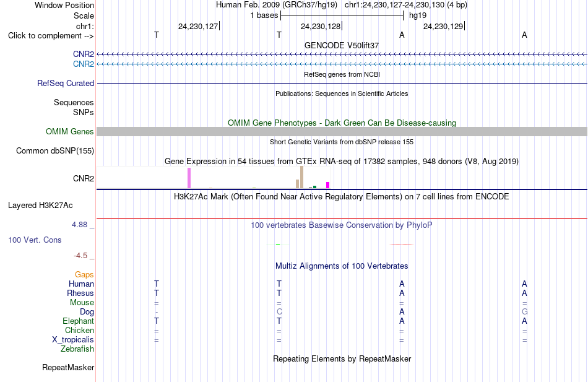Click '100 vertebrates Basewise Conservation by PhyloP' title

(x=342, y=225)
